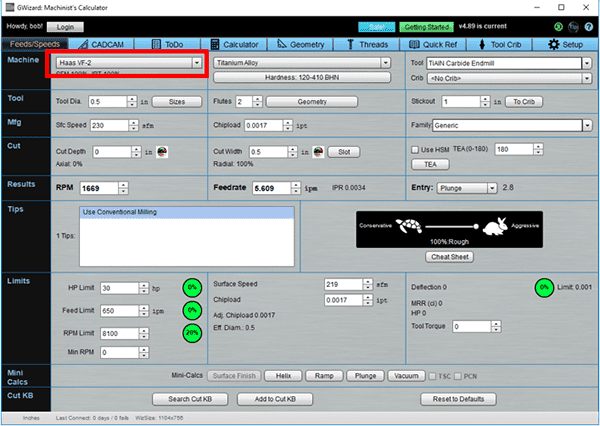Expand the Titanium Alloy material dropdown

(x=386, y=63)
